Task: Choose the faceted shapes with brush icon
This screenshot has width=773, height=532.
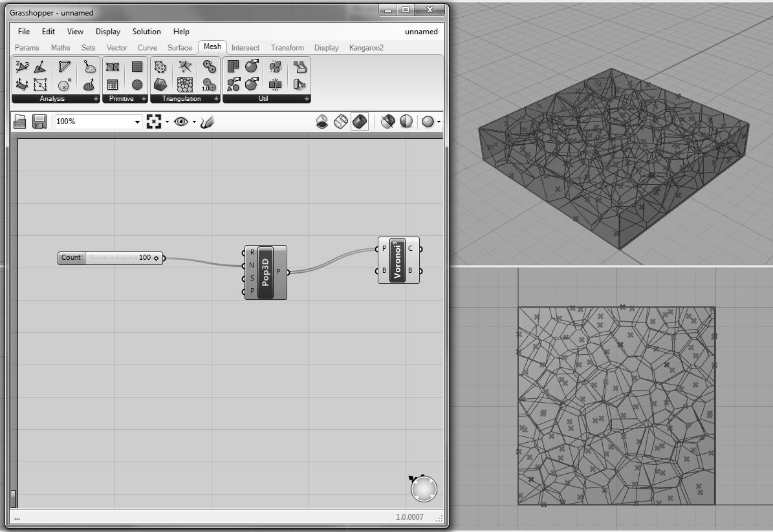Action: tap(233, 85)
